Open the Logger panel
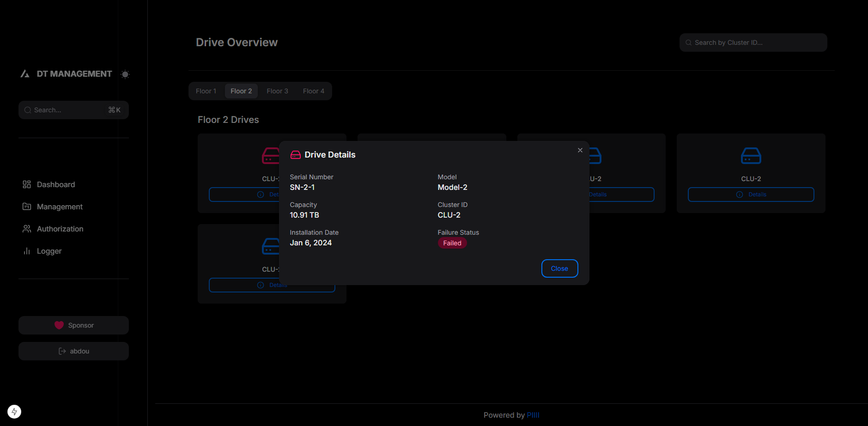This screenshot has height=426, width=868. click(49, 251)
